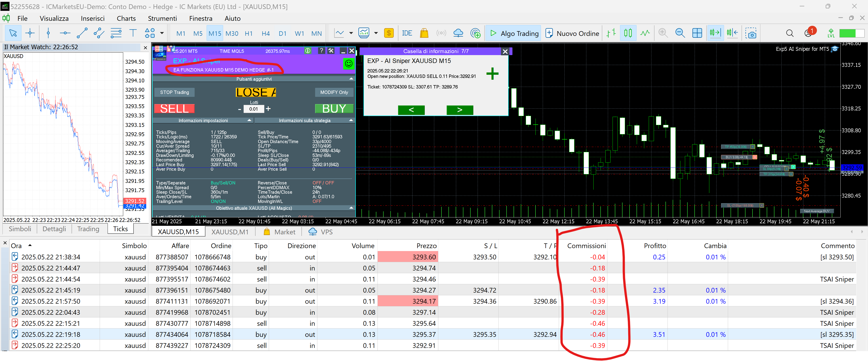Screen dimensions: 868x361
Task: Open the EA panel question mark help
Action: [x=321, y=51]
